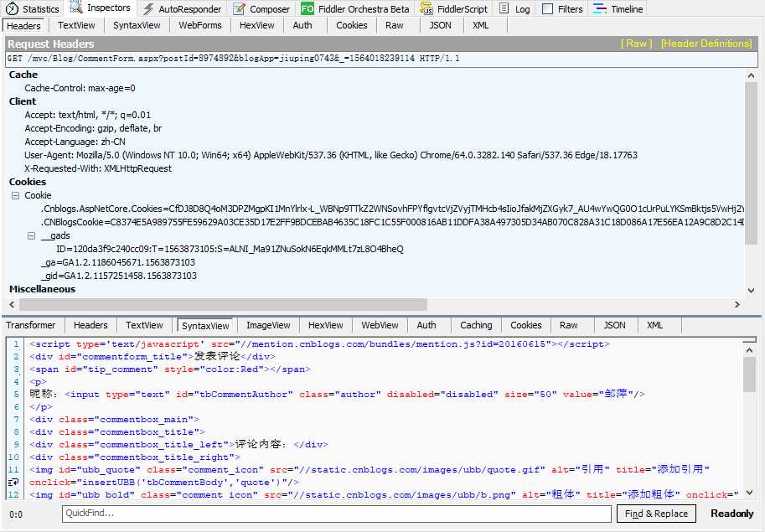Click the response vertical scrollbar thumb
Image resolution: width=765 pixels, height=532 pixels.
(749, 374)
